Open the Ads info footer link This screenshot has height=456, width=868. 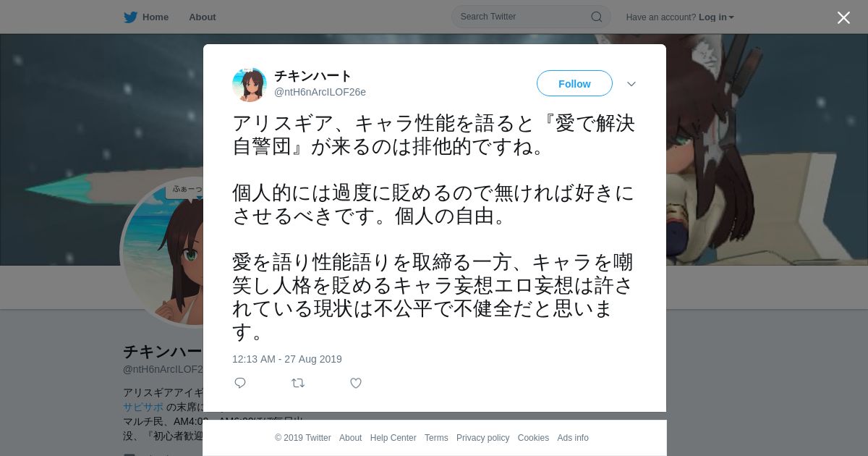573,438
